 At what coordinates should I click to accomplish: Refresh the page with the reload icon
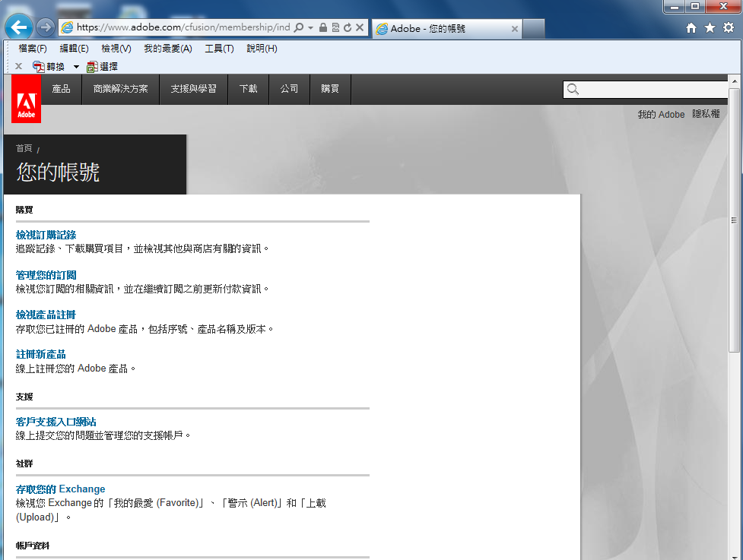[348, 27]
